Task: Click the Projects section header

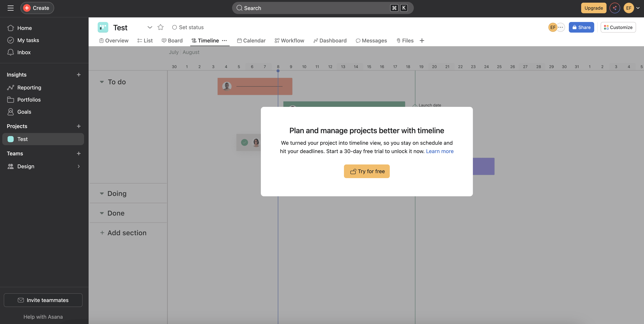Action: pos(17,126)
